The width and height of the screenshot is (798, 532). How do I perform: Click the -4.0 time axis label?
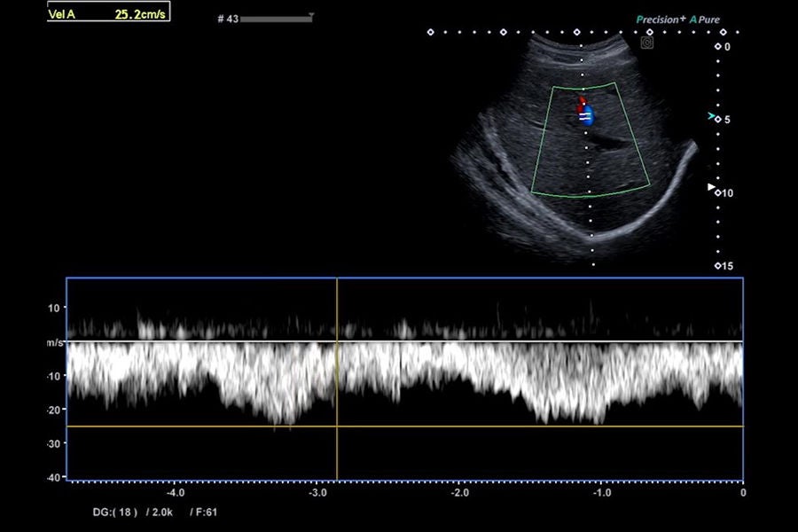point(175,493)
